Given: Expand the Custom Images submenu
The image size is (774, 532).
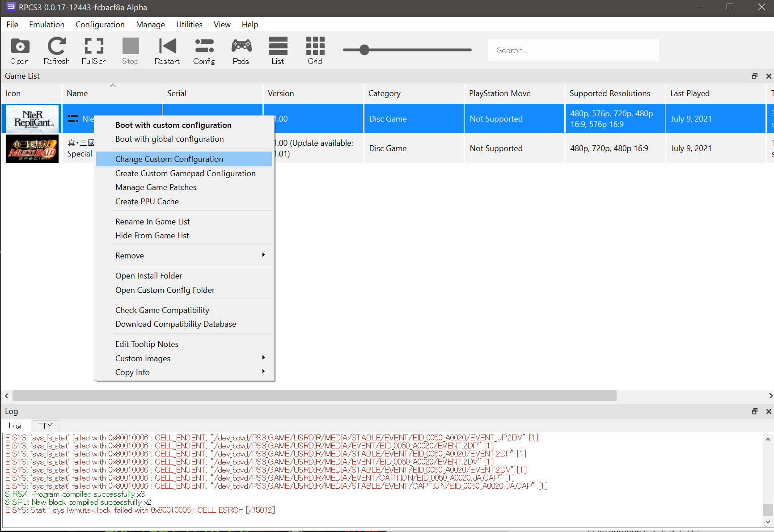Looking at the screenshot, I should click(184, 359).
